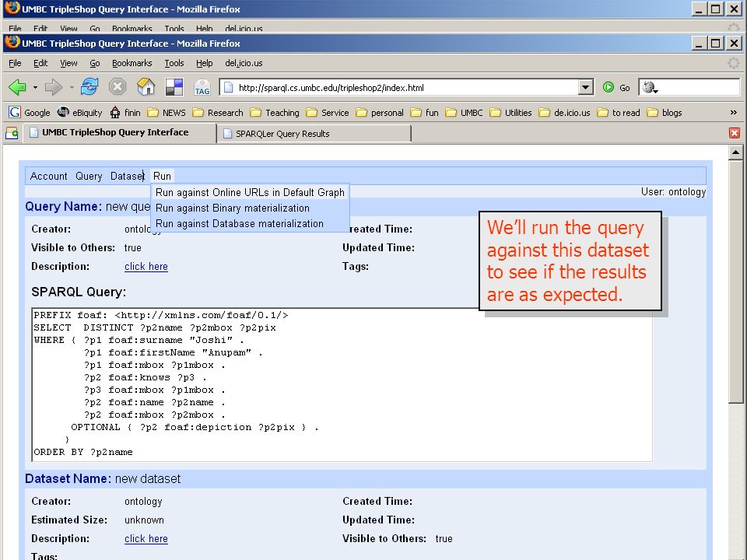Open the del.icio.us menu
Screen dimensions: 747x560
244,63
